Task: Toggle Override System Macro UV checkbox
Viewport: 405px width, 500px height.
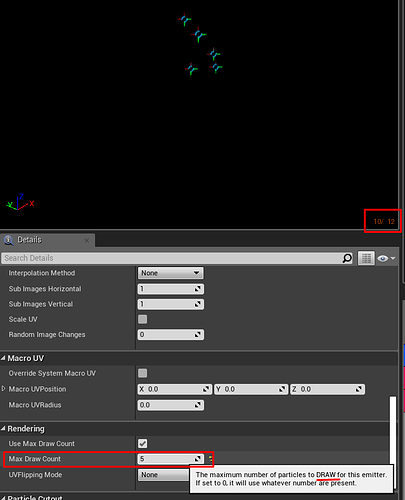Action: click(x=143, y=373)
